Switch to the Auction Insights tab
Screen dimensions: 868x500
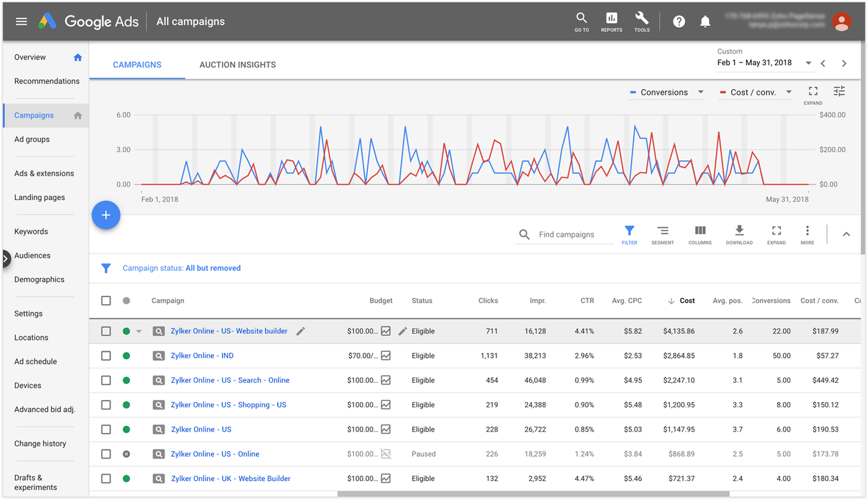[x=238, y=65]
